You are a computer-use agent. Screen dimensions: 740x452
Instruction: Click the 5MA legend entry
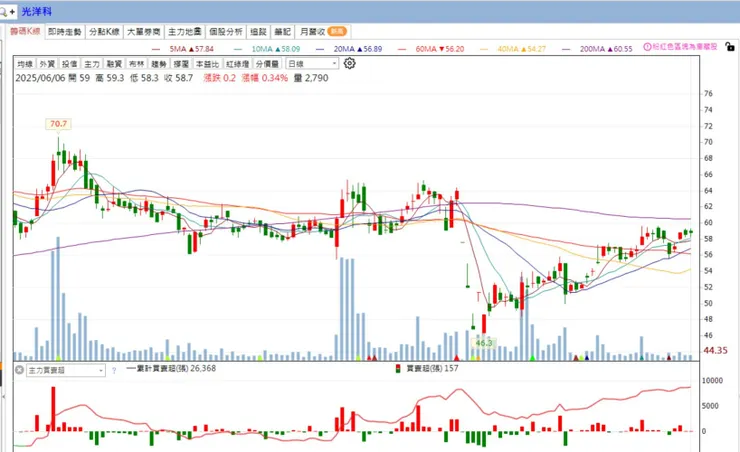point(183,49)
